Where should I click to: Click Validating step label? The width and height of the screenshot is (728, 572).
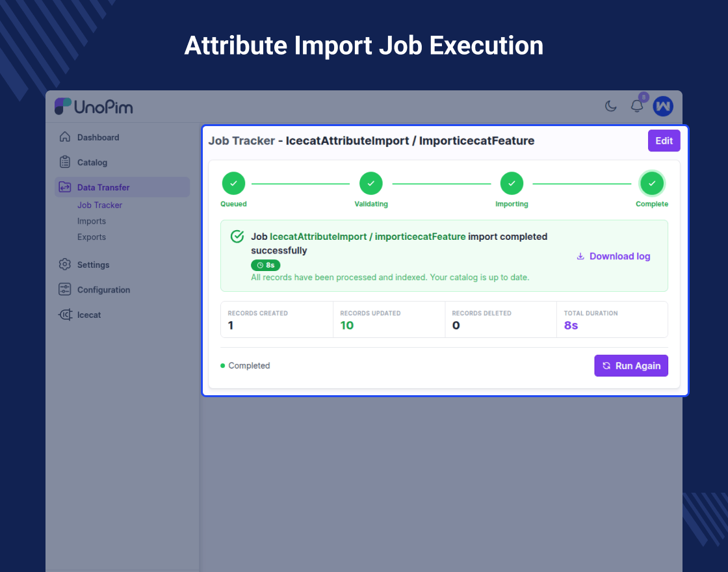pos(371,204)
